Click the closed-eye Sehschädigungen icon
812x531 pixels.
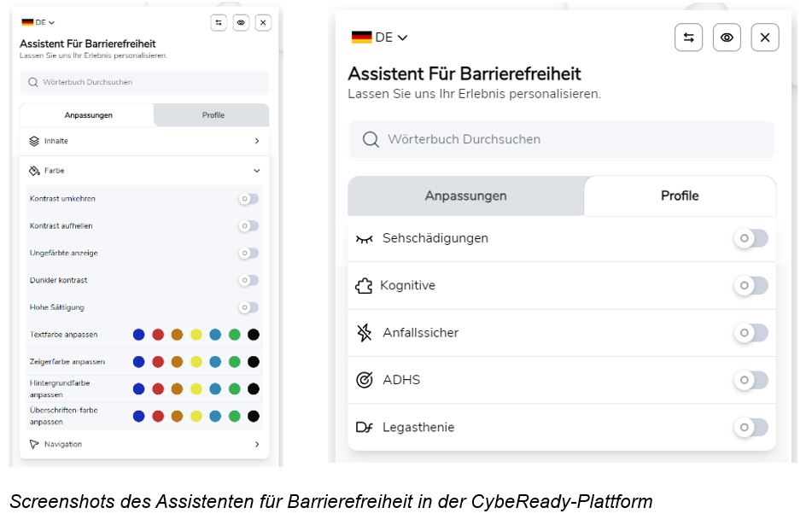pyautogui.click(x=365, y=239)
